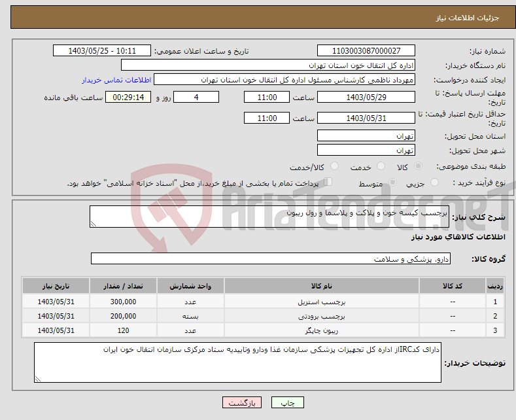Click quantity cell 300,000
Screen dimensions: 516x420
point(123,302)
